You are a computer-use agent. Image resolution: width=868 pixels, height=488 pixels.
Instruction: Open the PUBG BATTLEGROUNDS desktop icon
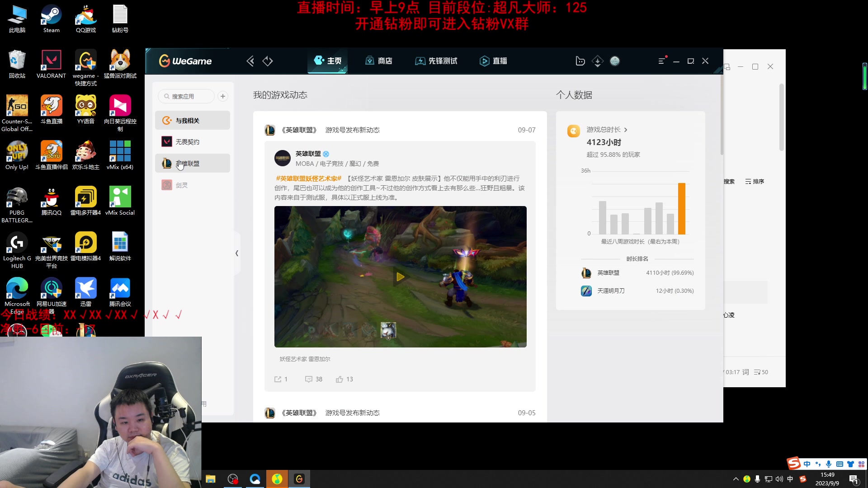(x=17, y=204)
